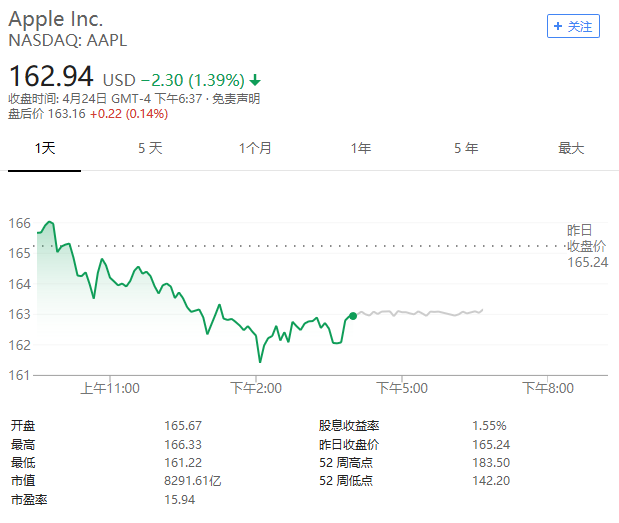Select the 最大 range tab
This screenshot has height=523, width=619.
(x=571, y=148)
